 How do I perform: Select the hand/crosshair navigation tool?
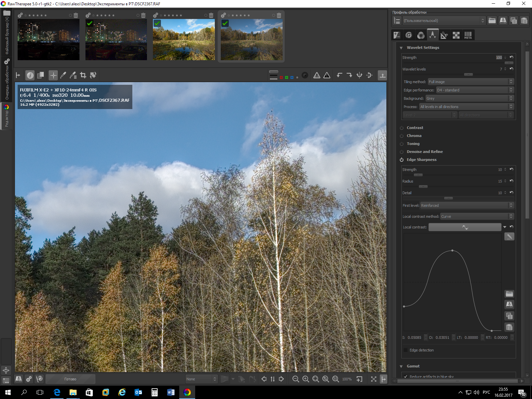coord(53,75)
